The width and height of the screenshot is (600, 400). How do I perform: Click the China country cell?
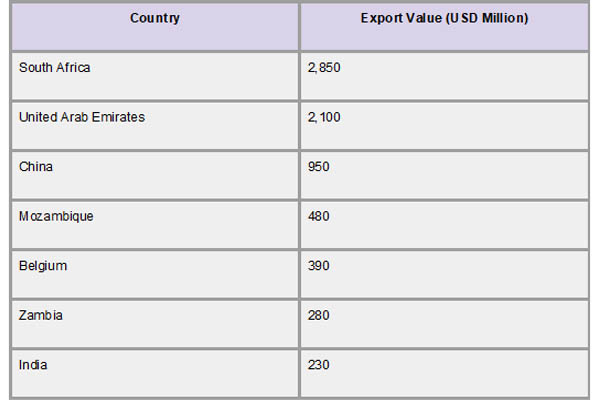(36, 166)
